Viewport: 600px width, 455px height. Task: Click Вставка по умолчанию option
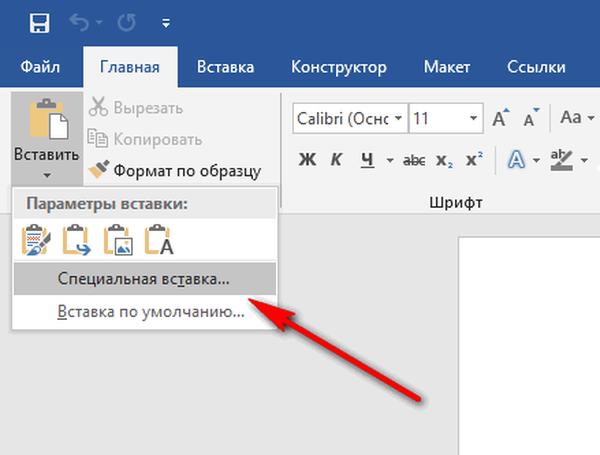[x=150, y=312]
